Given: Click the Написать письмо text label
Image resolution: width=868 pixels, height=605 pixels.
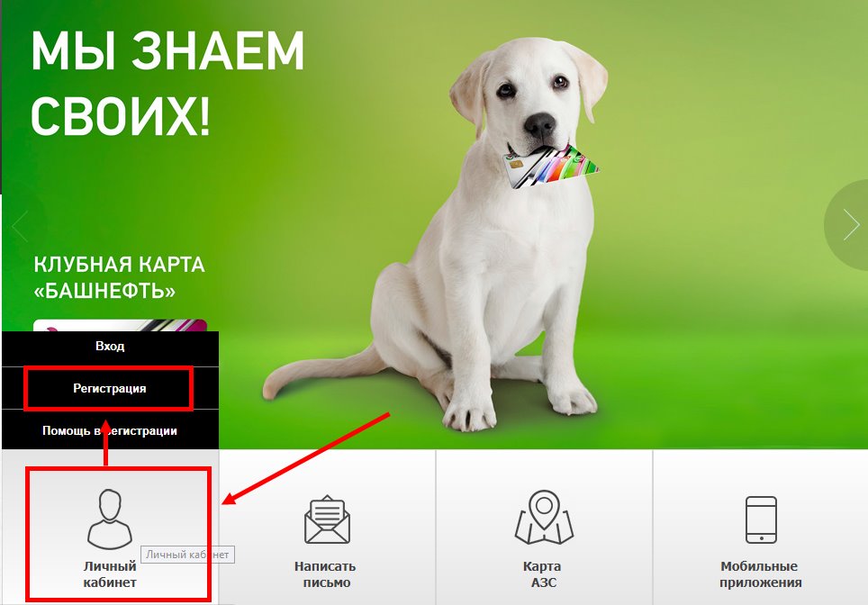Looking at the screenshot, I should tap(326, 574).
